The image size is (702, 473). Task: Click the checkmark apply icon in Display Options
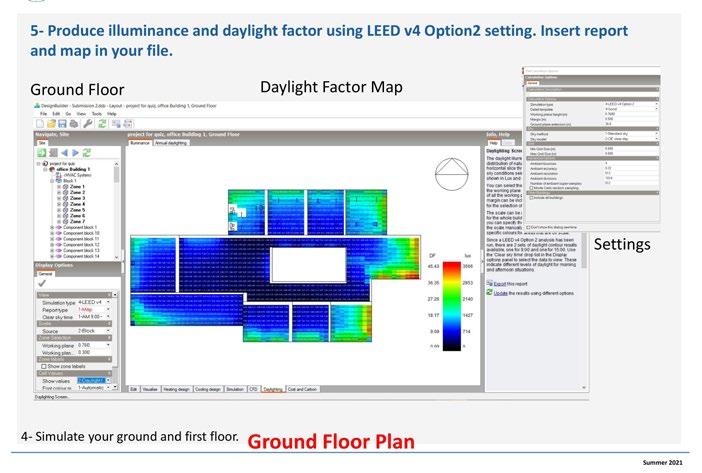pos(42,283)
